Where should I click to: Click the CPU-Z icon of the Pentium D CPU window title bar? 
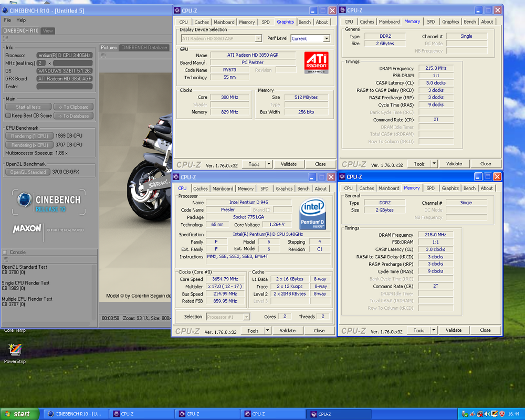pos(176,177)
